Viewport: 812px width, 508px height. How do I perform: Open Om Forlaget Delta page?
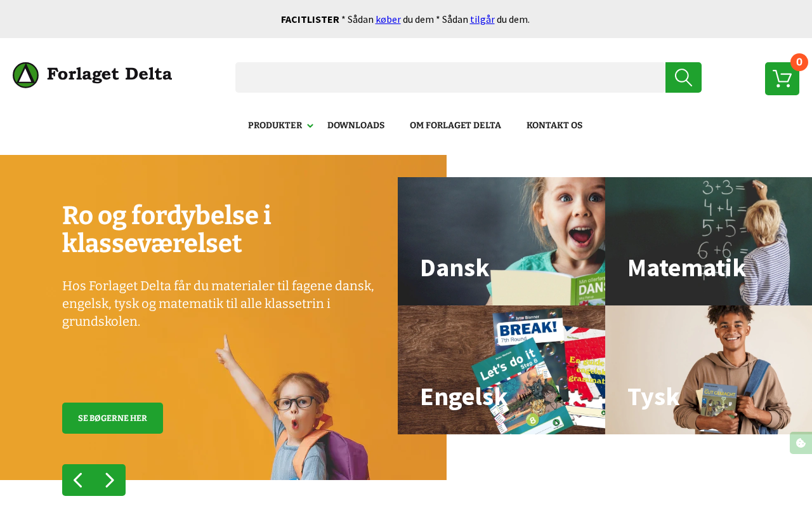pos(455,126)
